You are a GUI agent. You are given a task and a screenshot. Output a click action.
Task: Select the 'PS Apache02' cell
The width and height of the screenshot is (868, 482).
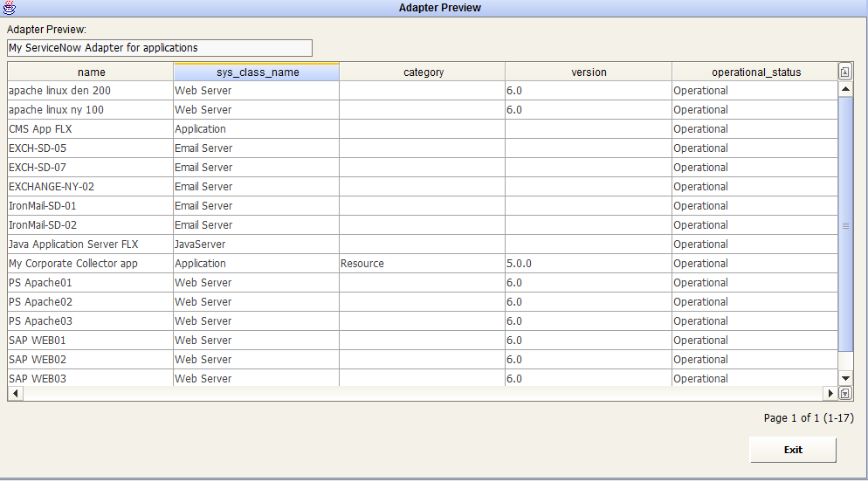tap(91, 301)
